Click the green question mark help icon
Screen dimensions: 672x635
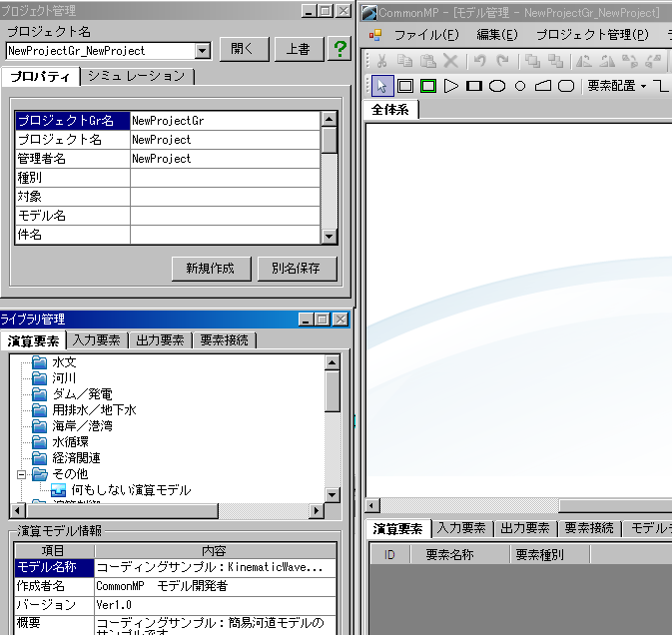[339, 49]
